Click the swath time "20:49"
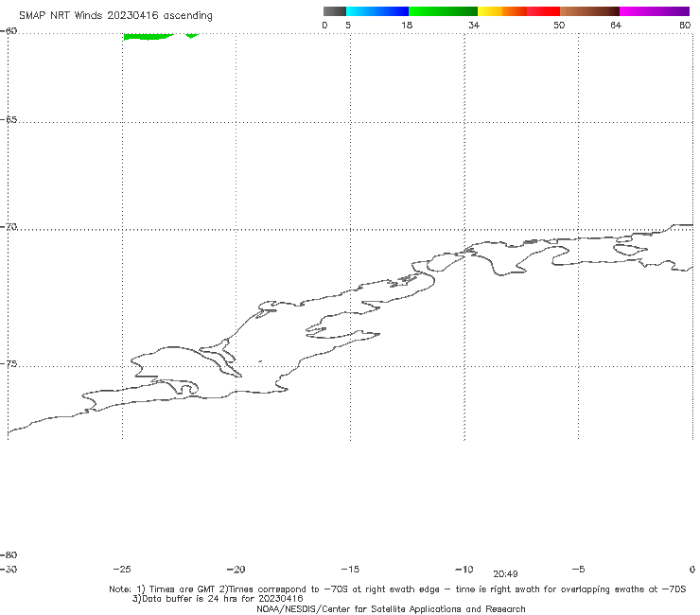 (505, 574)
